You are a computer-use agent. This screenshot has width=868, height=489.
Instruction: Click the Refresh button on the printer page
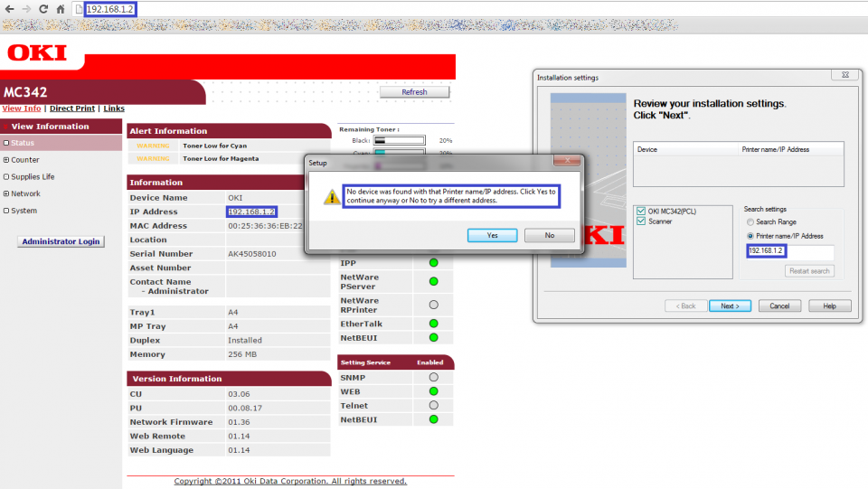tap(414, 92)
